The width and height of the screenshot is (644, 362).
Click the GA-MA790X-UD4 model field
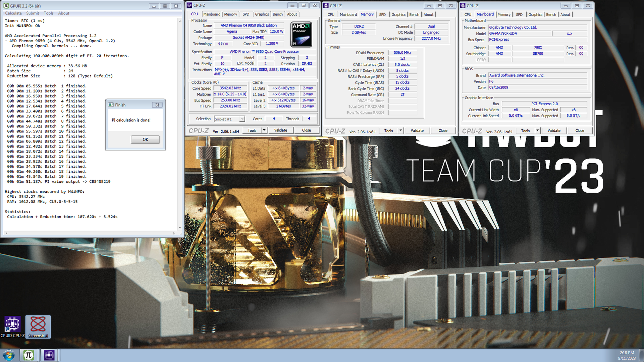coord(520,34)
